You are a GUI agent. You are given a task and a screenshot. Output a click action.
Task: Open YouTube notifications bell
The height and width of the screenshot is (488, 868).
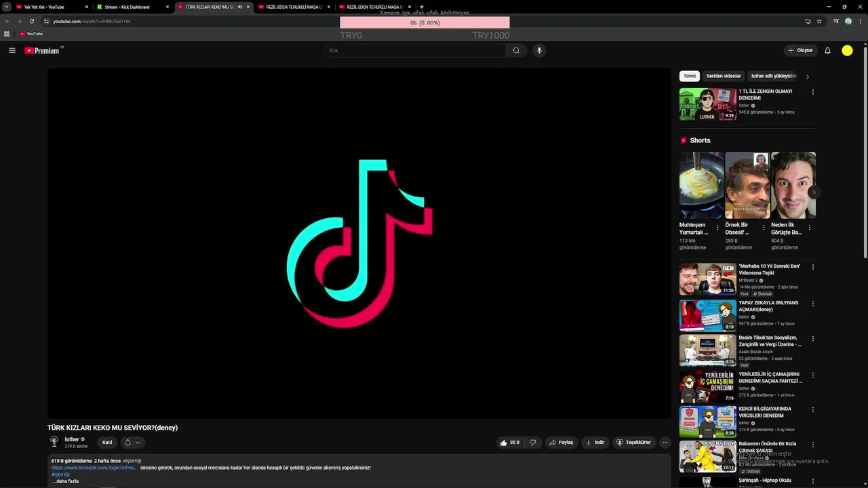(827, 50)
